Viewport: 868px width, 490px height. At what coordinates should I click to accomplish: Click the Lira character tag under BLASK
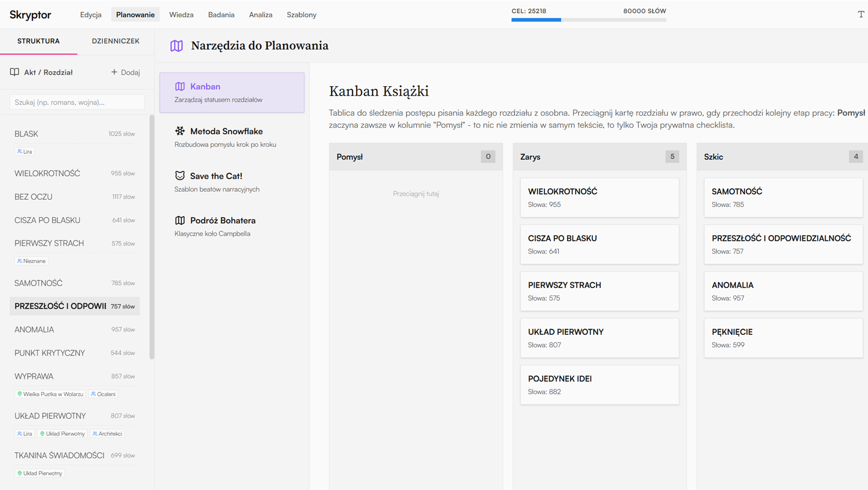tap(24, 151)
